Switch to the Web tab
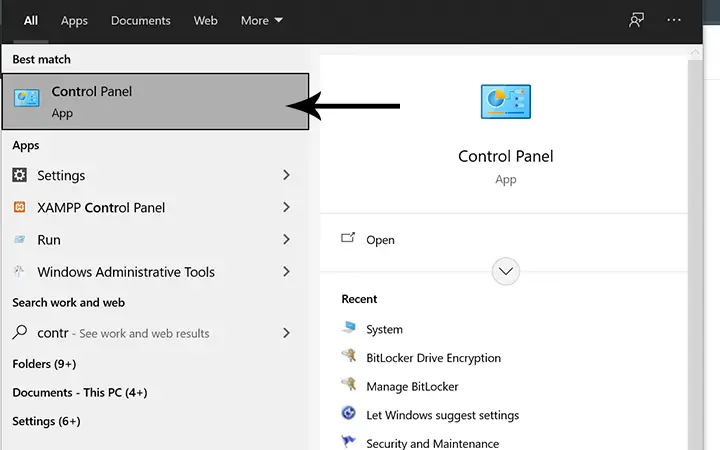 point(205,21)
